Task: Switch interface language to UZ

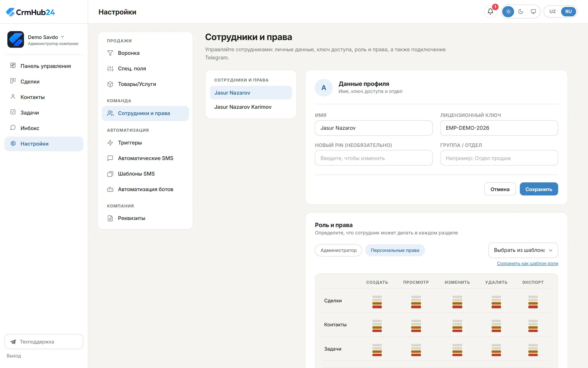Action: (552, 11)
